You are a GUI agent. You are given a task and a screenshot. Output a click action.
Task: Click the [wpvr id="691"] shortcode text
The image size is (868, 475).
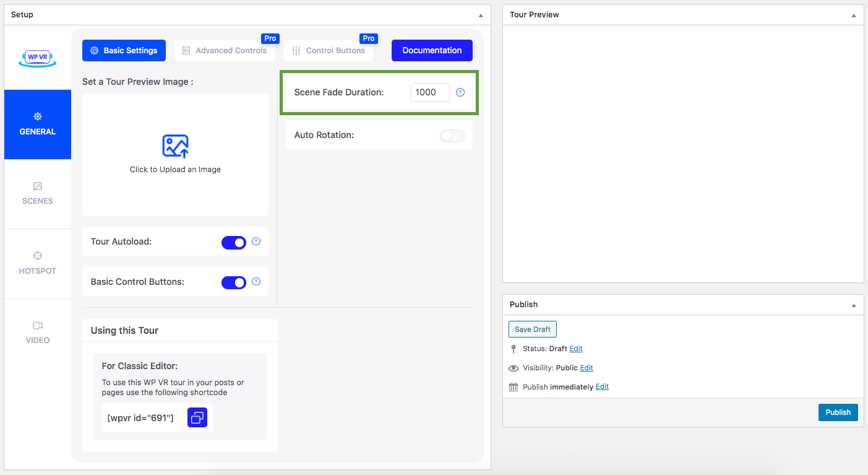point(140,418)
